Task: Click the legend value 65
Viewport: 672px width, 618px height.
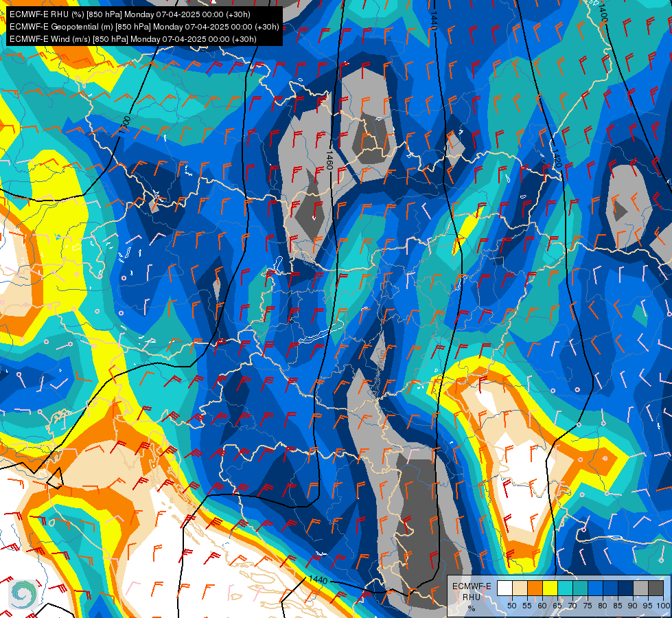Action: click(x=557, y=606)
